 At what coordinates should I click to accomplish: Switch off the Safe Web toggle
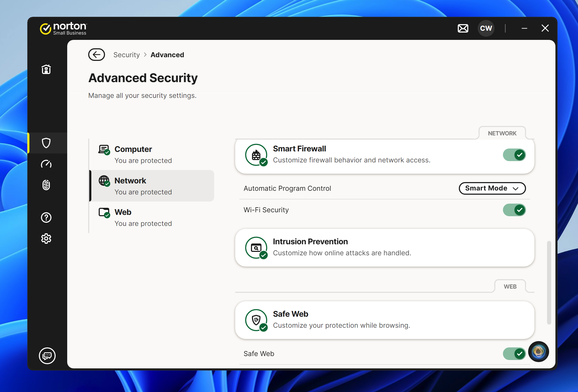[514, 354]
